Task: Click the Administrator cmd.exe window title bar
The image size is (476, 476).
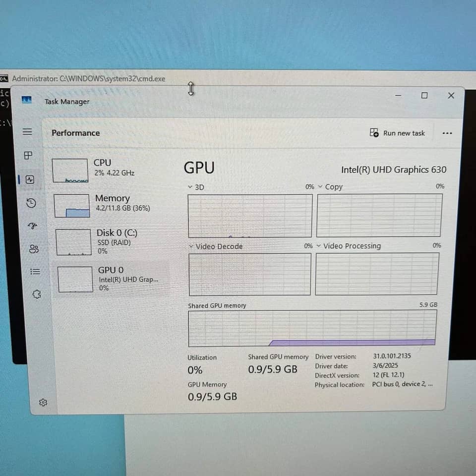Action: pyautogui.click(x=238, y=79)
